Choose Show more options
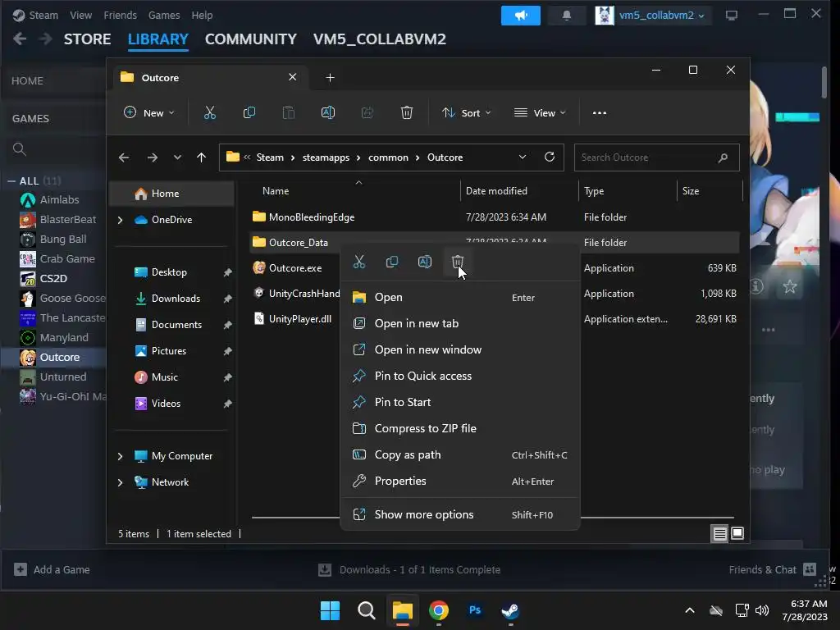The image size is (840, 630). click(x=460, y=515)
